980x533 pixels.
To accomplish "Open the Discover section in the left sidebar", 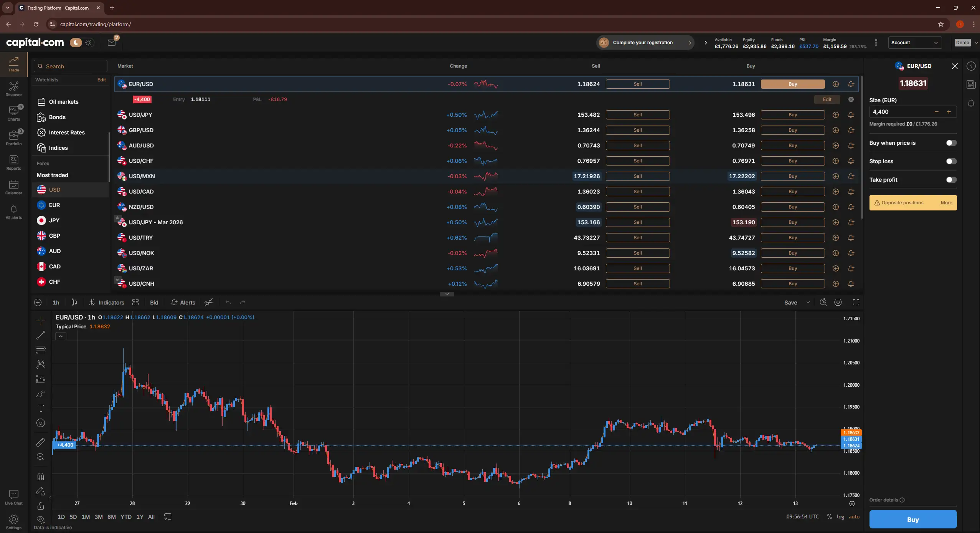I will point(14,88).
